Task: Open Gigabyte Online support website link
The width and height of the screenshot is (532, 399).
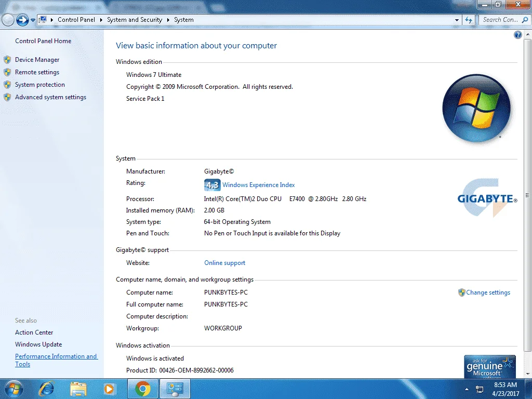Action: pyautogui.click(x=224, y=263)
